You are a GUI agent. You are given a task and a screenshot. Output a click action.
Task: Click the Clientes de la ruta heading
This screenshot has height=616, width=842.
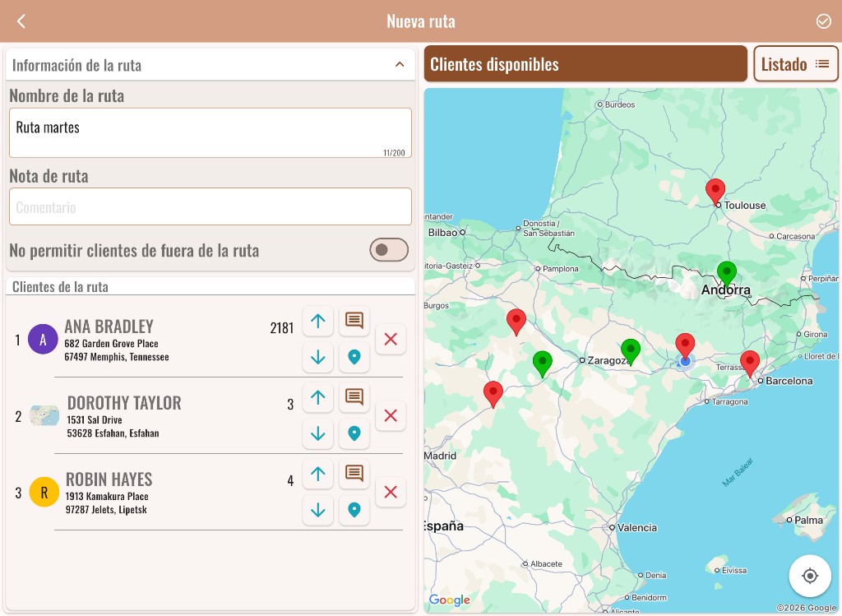click(60, 287)
